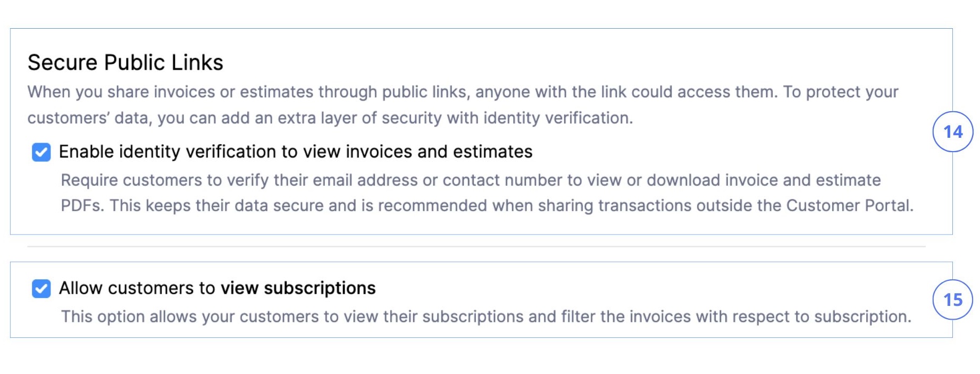Click the This option allows your customers description
The image size is (980, 374).
(485, 317)
